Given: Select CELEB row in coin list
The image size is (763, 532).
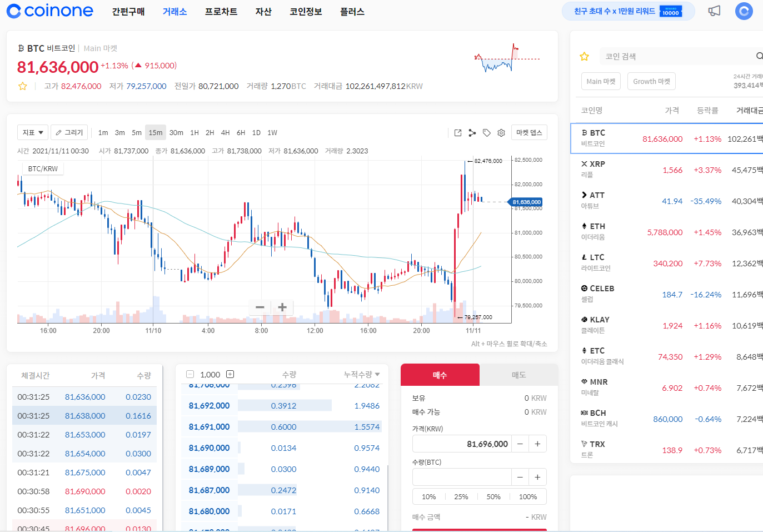Looking at the screenshot, I should coord(667,294).
